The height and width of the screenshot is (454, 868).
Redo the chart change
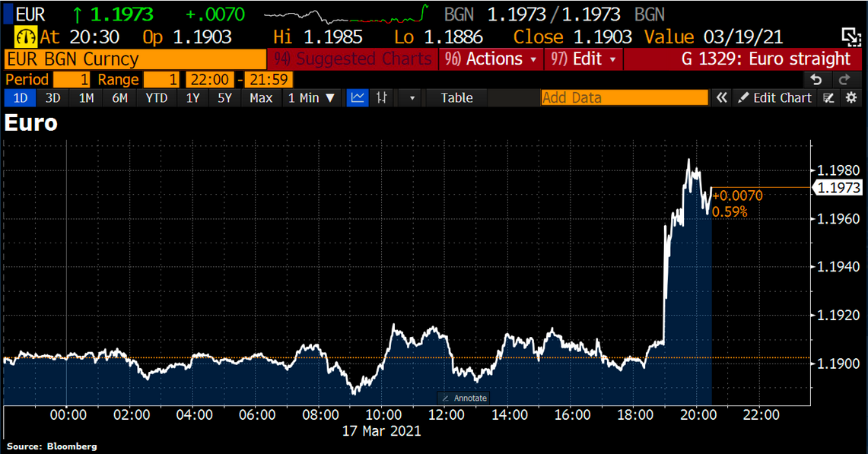point(844,80)
